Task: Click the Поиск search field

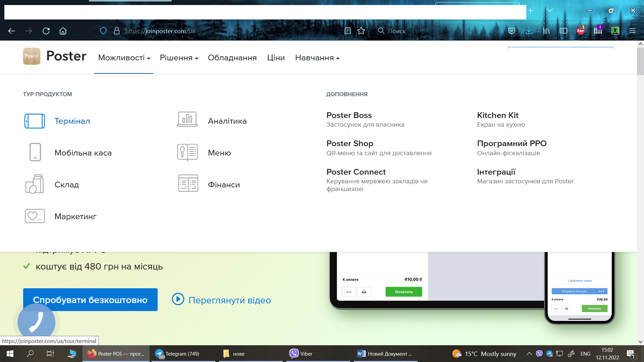Action: point(397,31)
